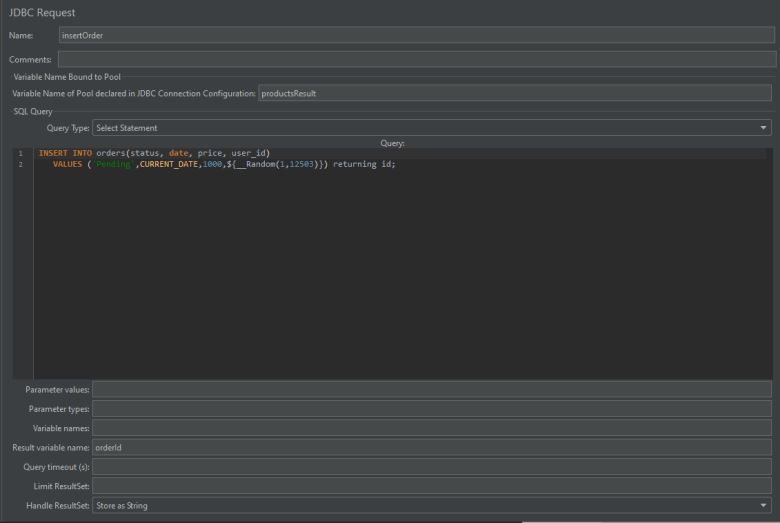
Task: Click the Name field containing insertOrder
Action: 415,35
